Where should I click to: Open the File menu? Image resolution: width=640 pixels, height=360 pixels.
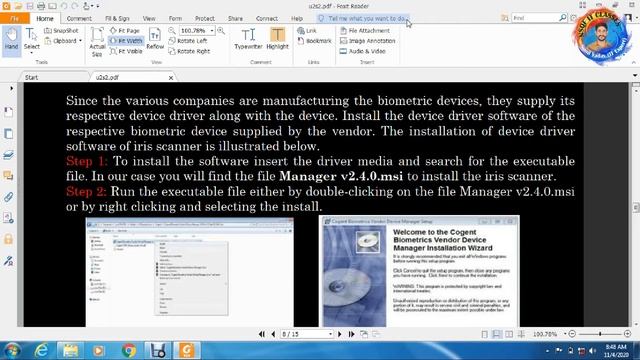[15, 18]
